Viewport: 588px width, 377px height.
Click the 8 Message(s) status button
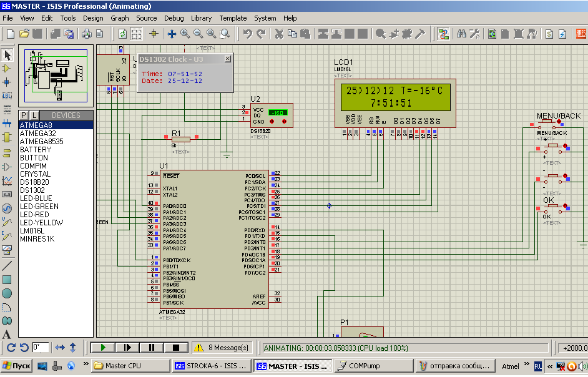click(223, 348)
